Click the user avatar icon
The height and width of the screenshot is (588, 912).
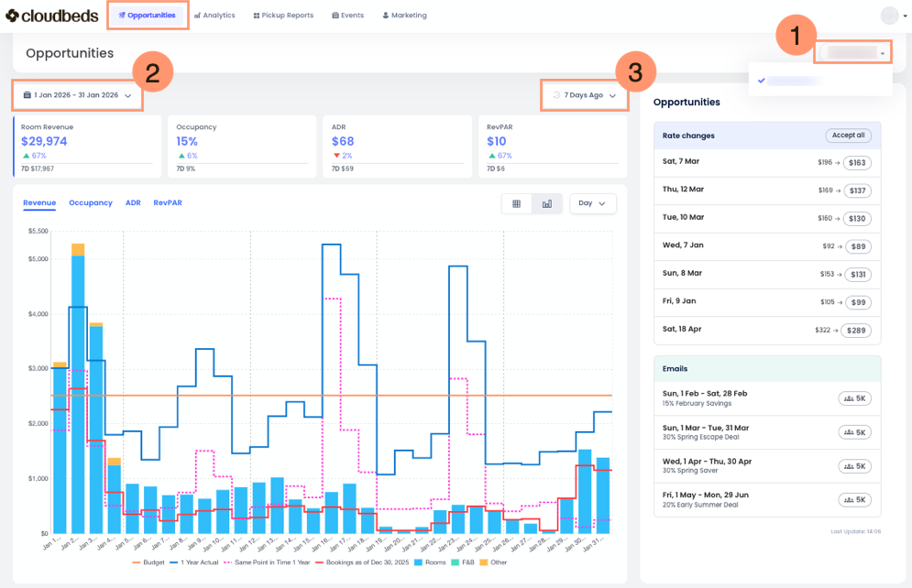tap(888, 16)
